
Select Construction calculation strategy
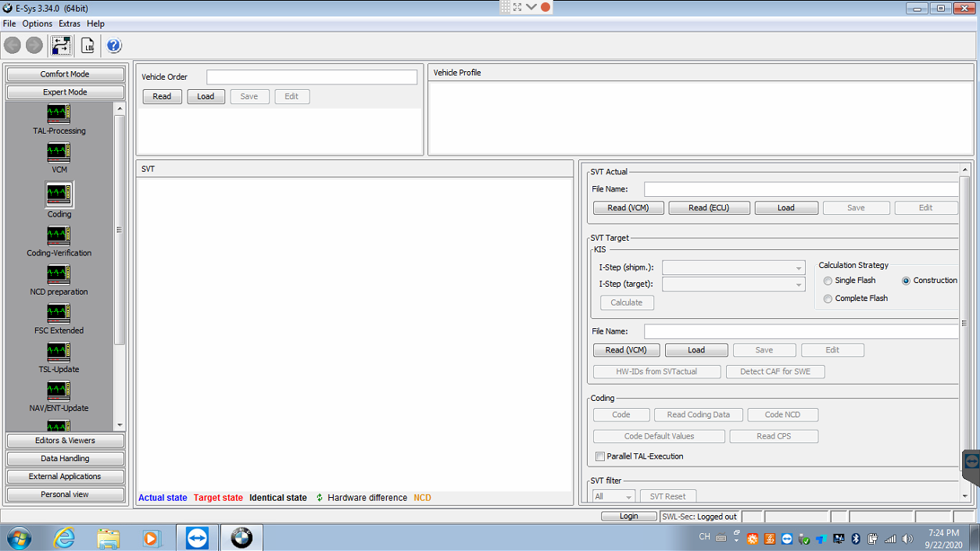tap(907, 281)
